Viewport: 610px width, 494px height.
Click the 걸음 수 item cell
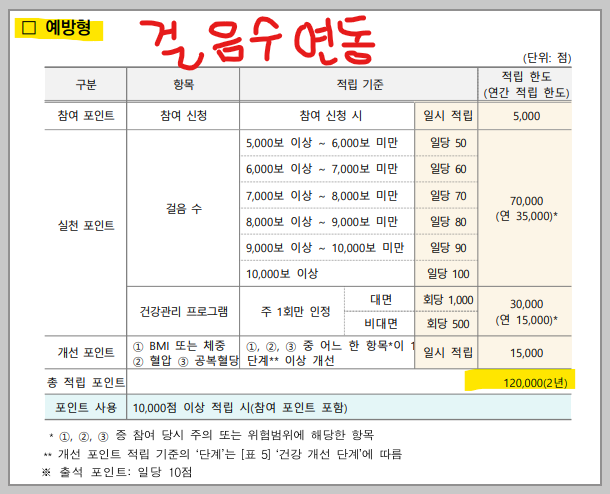coord(184,209)
